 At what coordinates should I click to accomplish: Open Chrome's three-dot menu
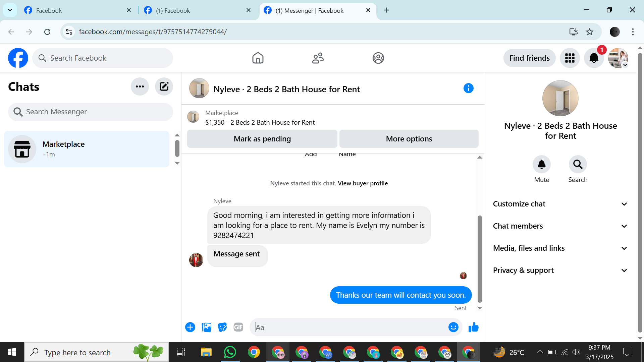(x=633, y=32)
